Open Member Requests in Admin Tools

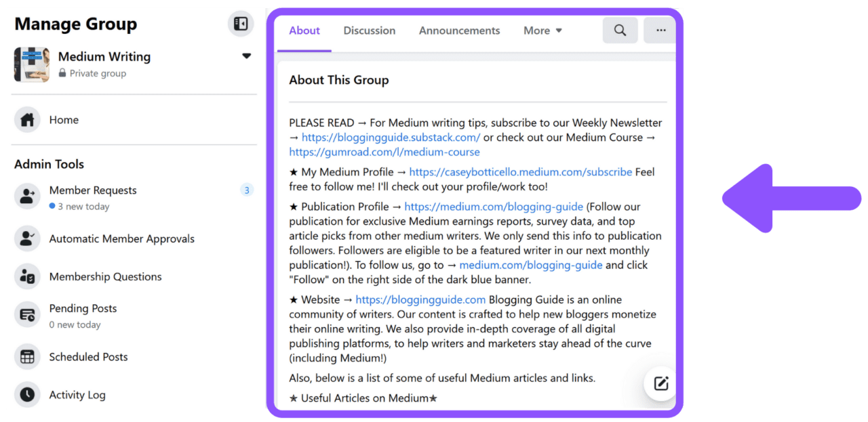click(93, 190)
